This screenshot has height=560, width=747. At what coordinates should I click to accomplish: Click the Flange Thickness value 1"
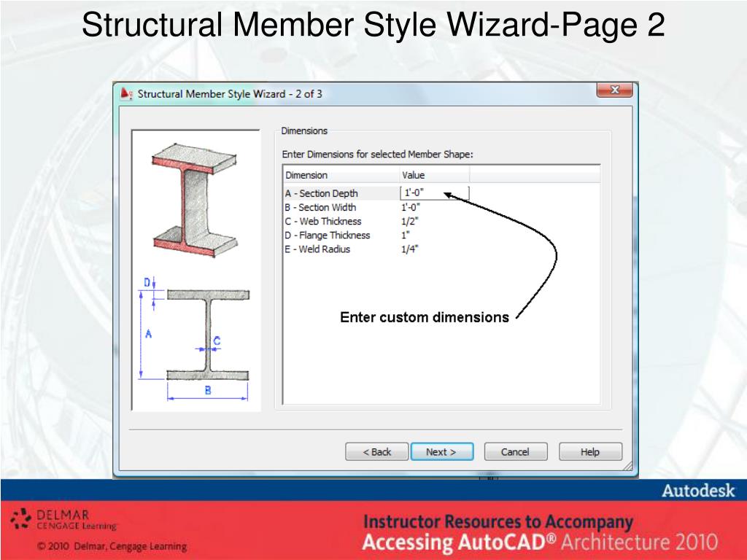click(x=406, y=235)
